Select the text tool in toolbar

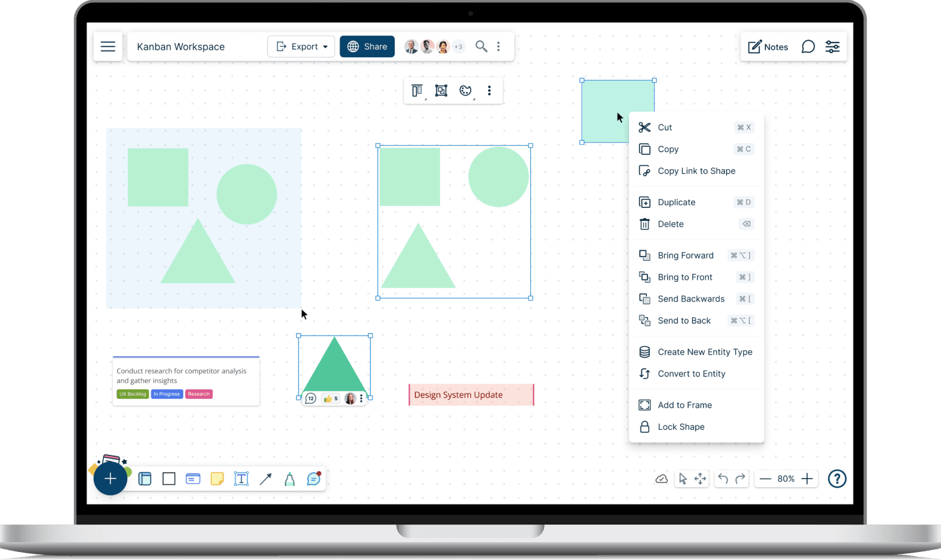(241, 479)
